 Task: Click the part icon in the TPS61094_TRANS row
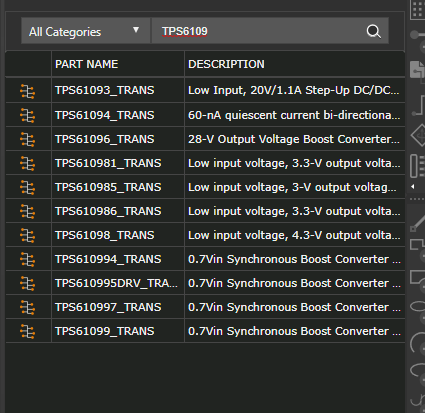coord(27,115)
